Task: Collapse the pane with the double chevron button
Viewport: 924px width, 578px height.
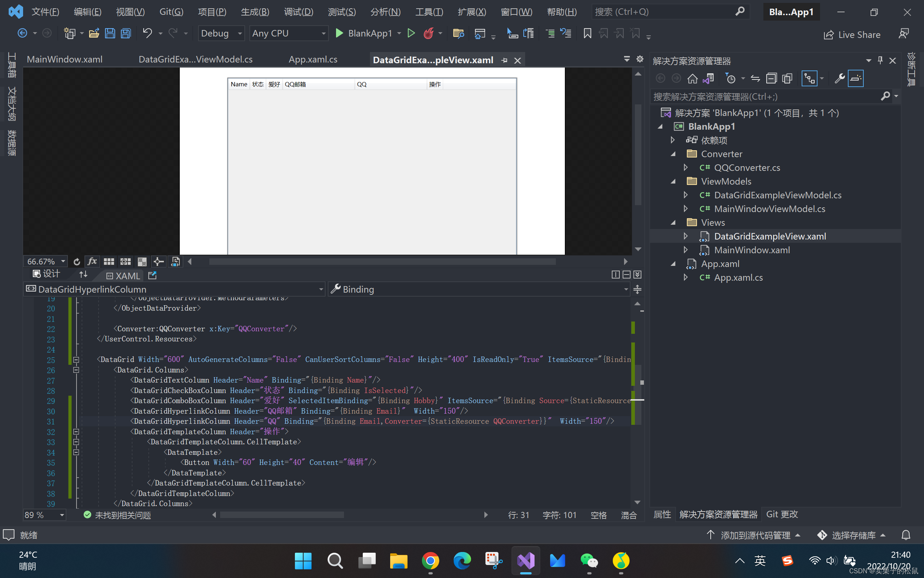Action: coord(637,275)
